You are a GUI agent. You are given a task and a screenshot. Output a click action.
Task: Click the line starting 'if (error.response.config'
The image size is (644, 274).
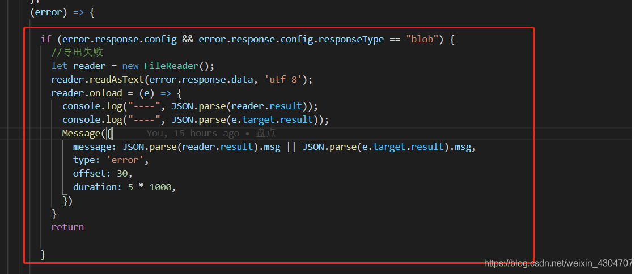pyautogui.click(x=248, y=40)
